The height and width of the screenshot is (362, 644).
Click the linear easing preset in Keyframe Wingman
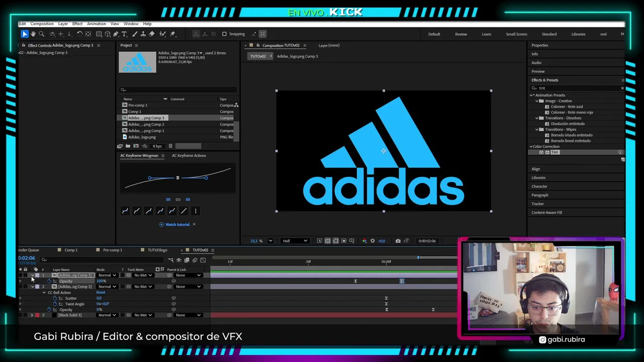tap(184, 211)
